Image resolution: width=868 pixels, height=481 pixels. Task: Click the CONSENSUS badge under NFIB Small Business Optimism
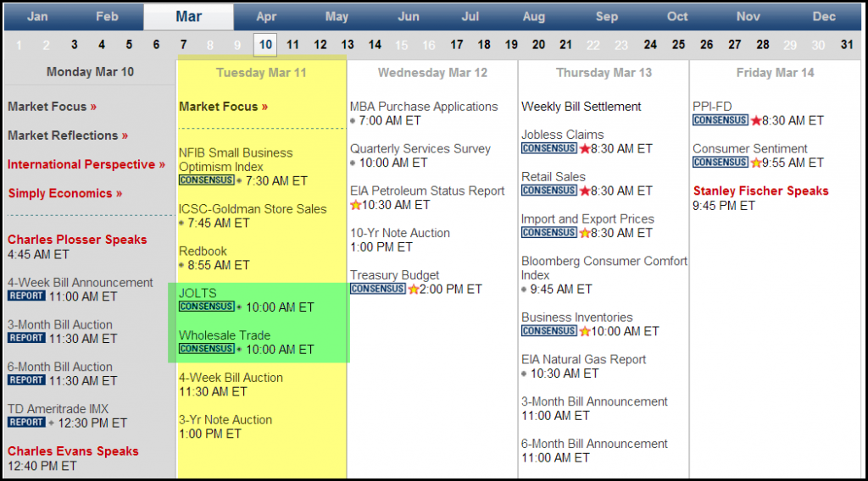tap(207, 180)
